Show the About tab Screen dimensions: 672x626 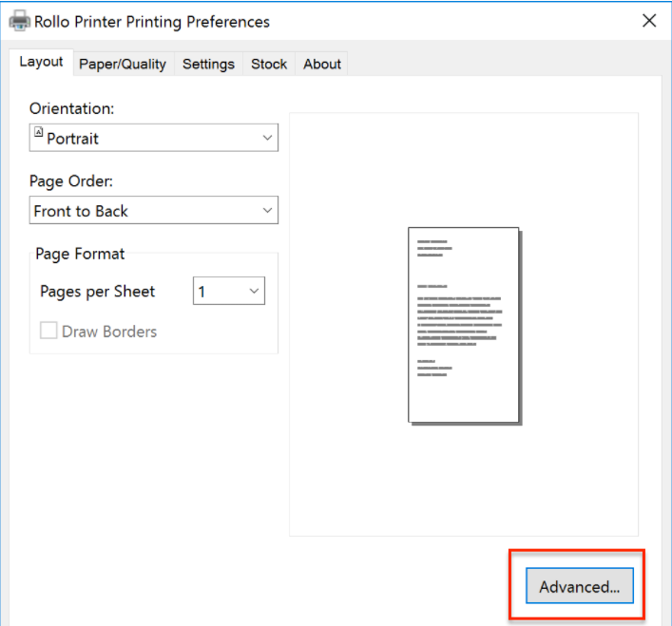click(322, 65)
